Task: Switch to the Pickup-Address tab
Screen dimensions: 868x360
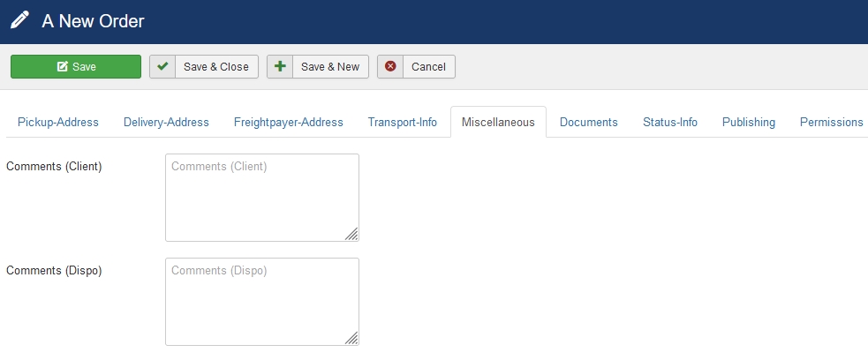Action: coord(58,123)
